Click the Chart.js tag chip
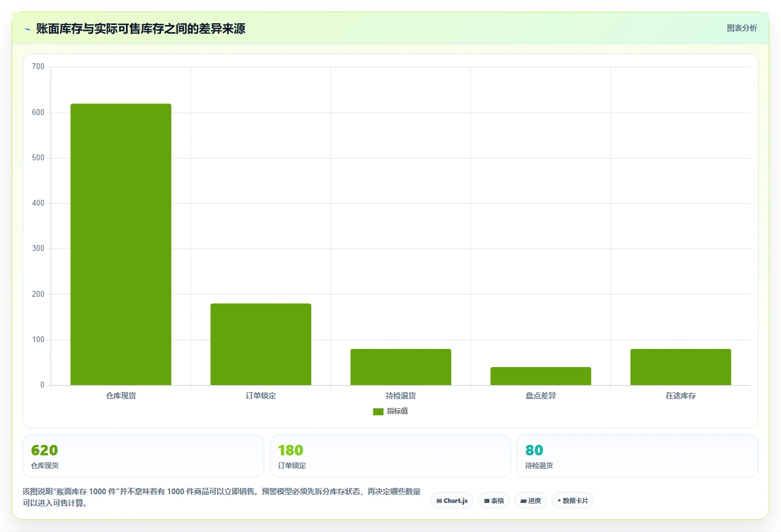 (x=452, y=501)
